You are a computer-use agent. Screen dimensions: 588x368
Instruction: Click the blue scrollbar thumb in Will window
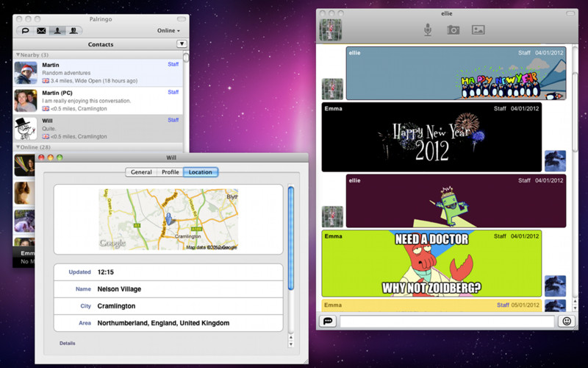pyautogui.click(x=290, y=238)
